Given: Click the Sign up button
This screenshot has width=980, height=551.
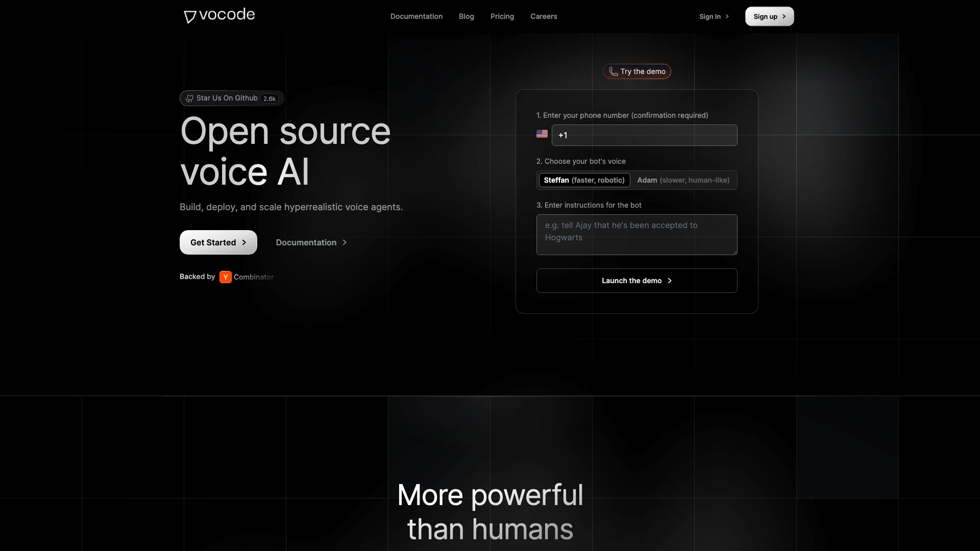Looking at the screenshot, I should [x=770, y=16].
